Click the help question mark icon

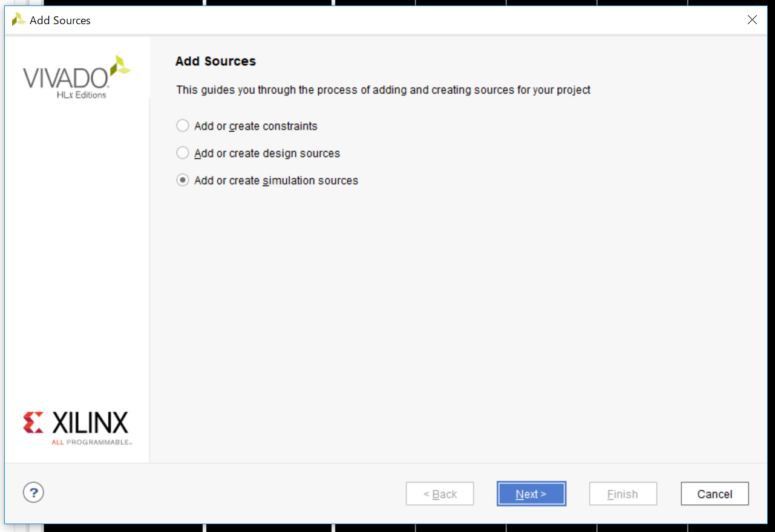pos(33,492)
